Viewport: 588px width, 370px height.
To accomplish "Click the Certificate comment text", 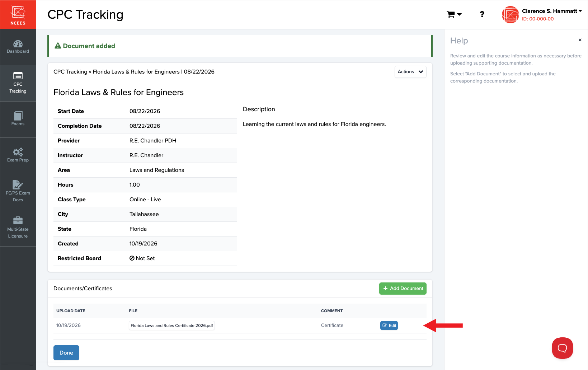I will 332,325.
